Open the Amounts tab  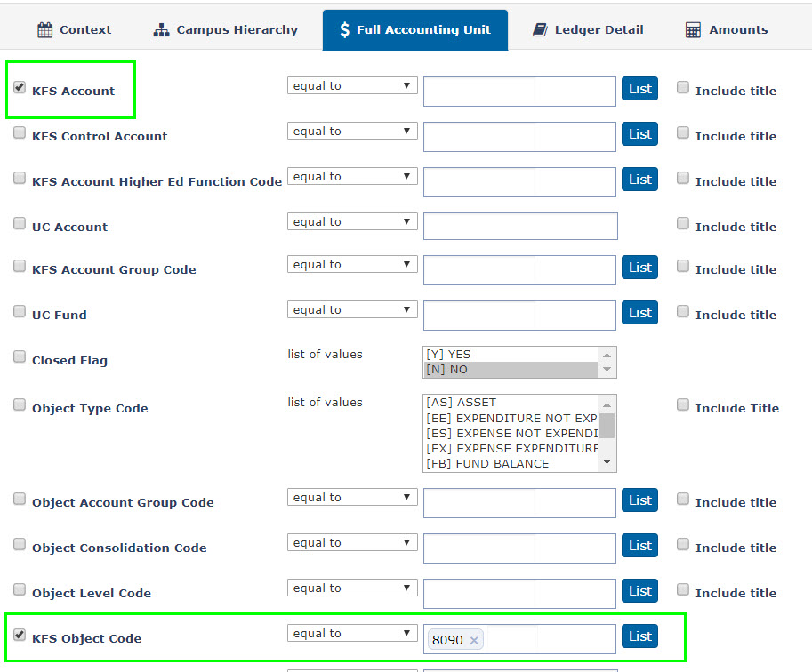pos(728,30)
